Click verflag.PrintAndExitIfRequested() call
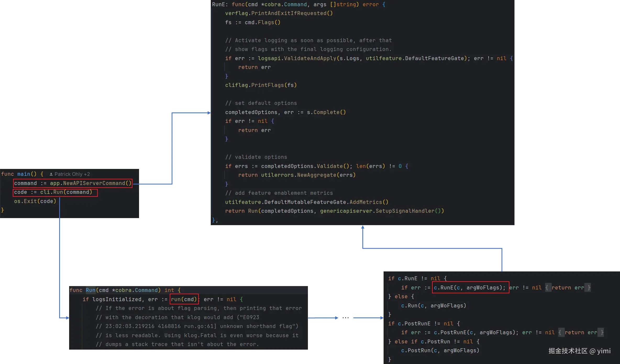 [279, 13]
